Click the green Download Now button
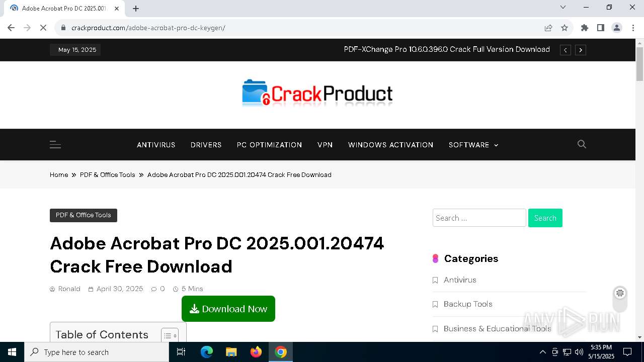The height and width of the screenshot is (362, 644). click(x=228, y=309)
